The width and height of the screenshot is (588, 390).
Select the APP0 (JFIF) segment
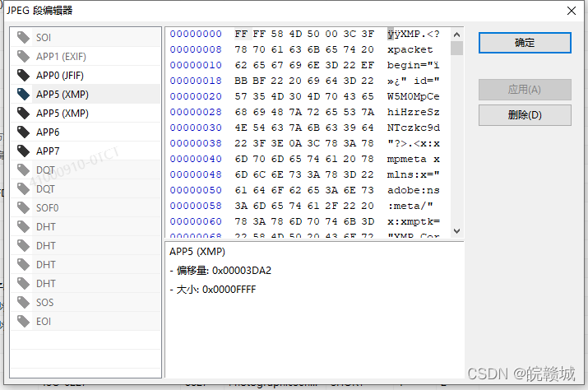86,75
